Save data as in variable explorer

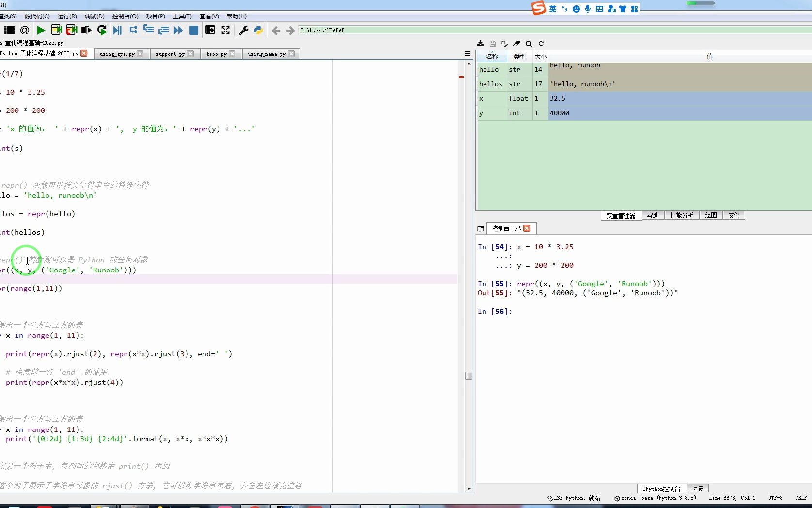pos(504,44)
